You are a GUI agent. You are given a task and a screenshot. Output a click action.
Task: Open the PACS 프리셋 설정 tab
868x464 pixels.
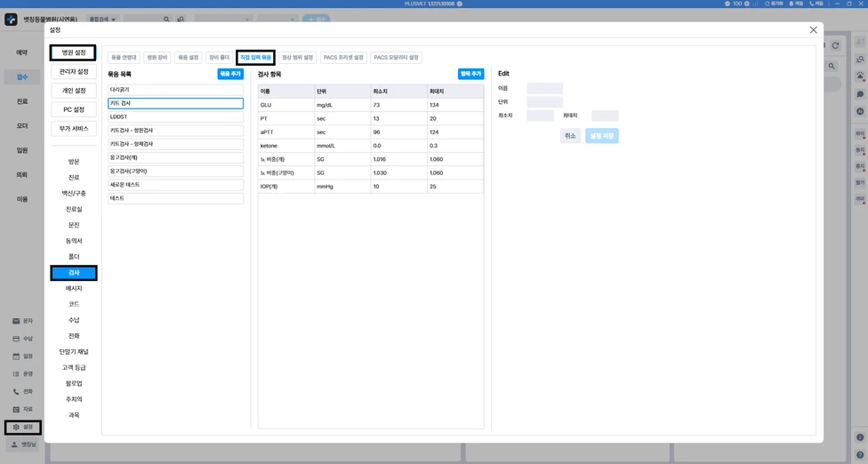click(x=343, y=58)
